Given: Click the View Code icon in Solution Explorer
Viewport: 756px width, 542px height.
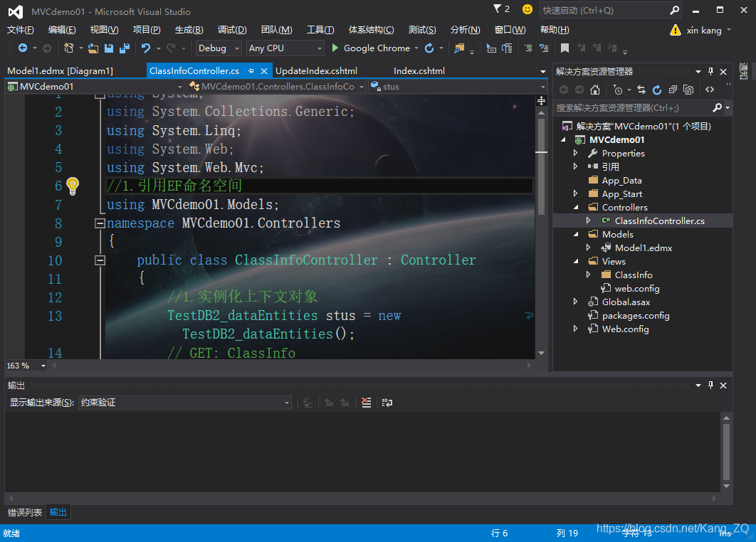Looking at the screenshot, I should pos(710,90).
